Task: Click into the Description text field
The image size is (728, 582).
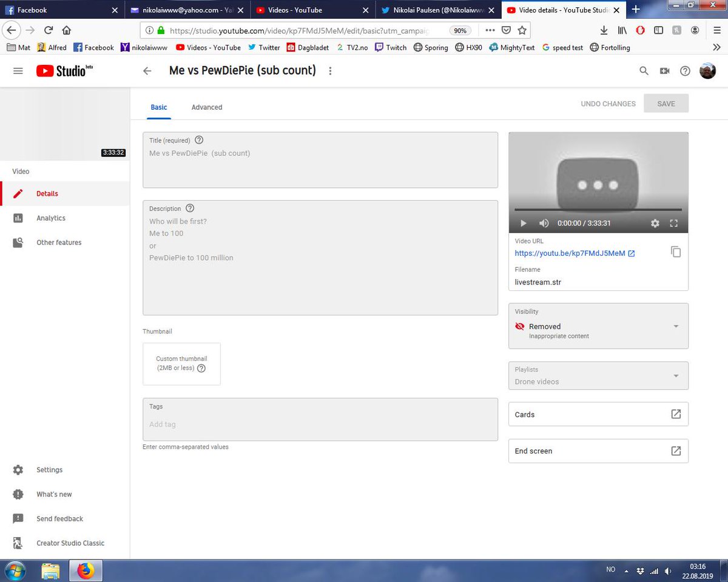Action: pyautogui.click(x=320, y=258)
